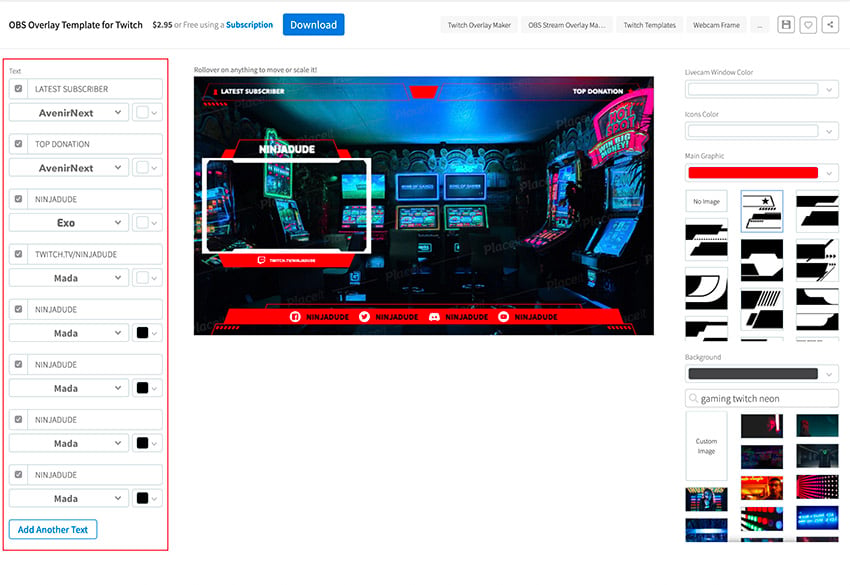This screenshot has height=585, width=850.
Task: Open the Twitch Templates tag
Action: tap(649, 25)
